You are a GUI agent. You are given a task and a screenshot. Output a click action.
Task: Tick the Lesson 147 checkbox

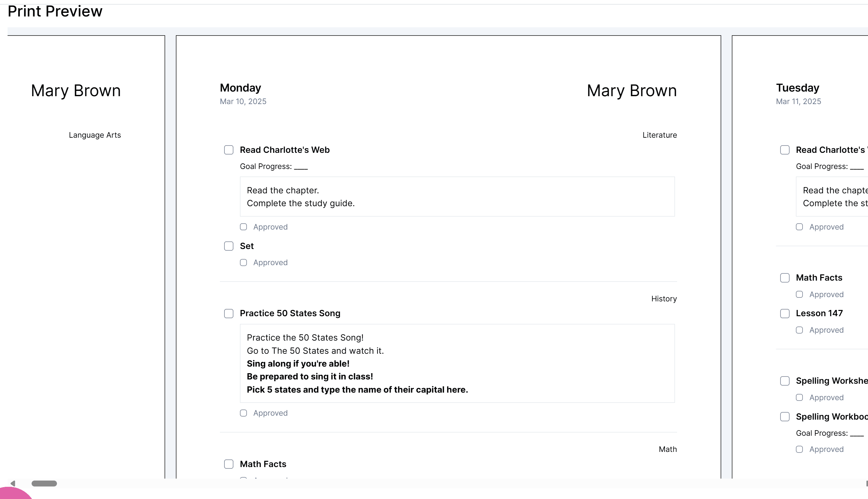[784, 313]
